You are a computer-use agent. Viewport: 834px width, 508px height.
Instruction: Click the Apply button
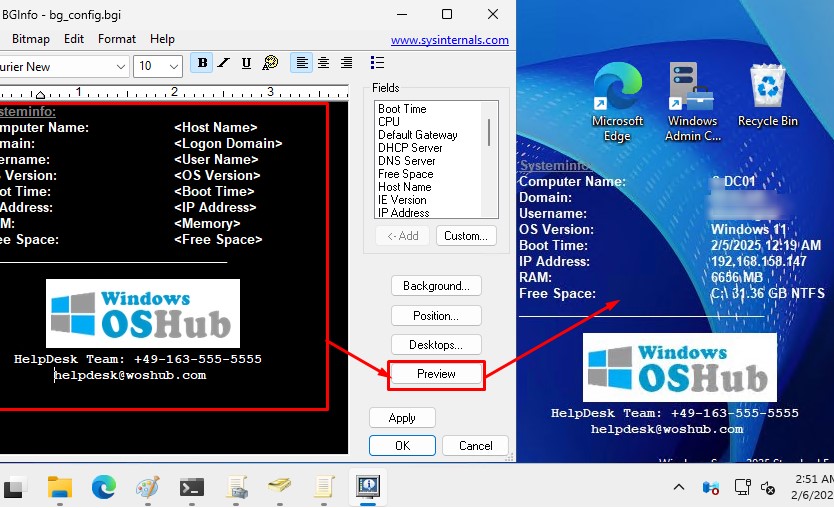click(x=402, y=418)
